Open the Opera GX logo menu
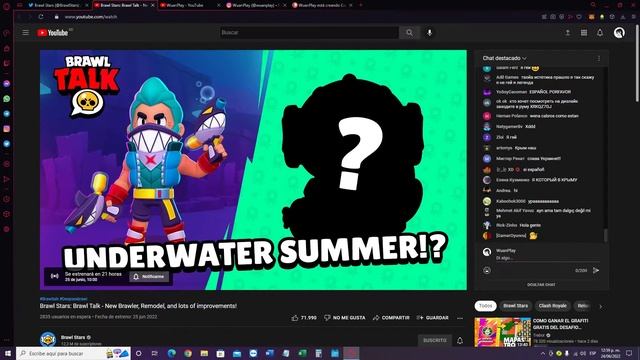This screenshot has width=640, height=360. click(6, 6)
